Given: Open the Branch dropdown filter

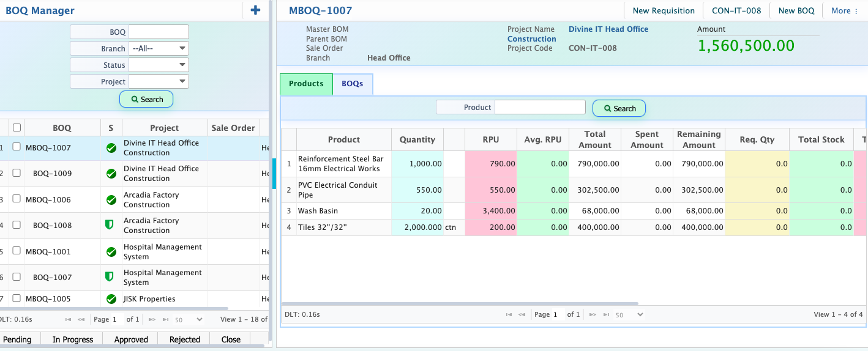Looking at the screenshot, I should (159, 48).
